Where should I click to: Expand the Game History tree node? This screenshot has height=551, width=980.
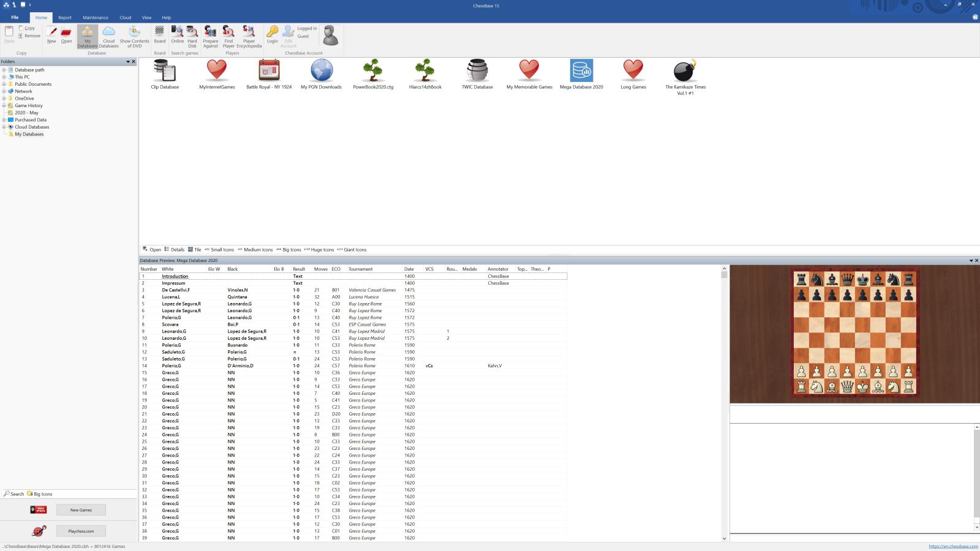point(4,105)
